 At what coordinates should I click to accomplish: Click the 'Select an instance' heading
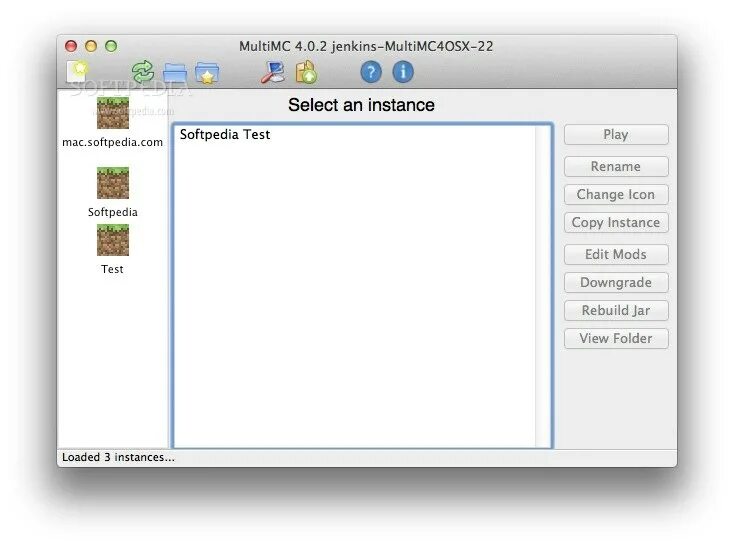coord(361,105)
